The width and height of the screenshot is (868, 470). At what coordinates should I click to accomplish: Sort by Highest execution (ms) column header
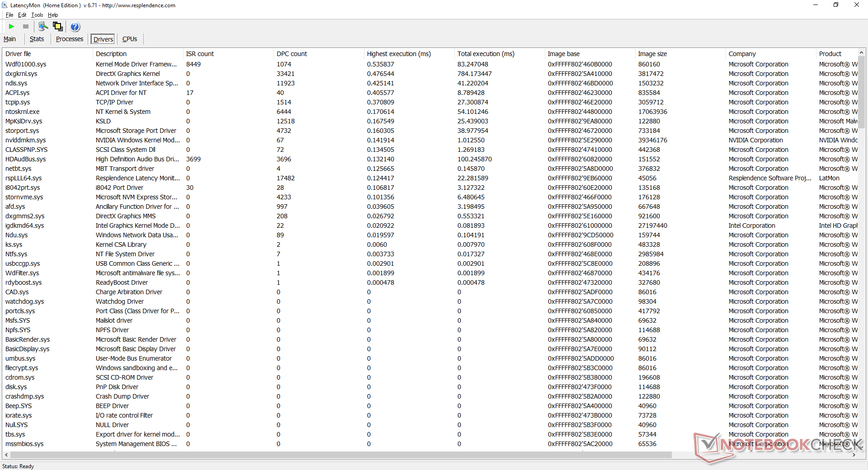[x=409, y=54]
